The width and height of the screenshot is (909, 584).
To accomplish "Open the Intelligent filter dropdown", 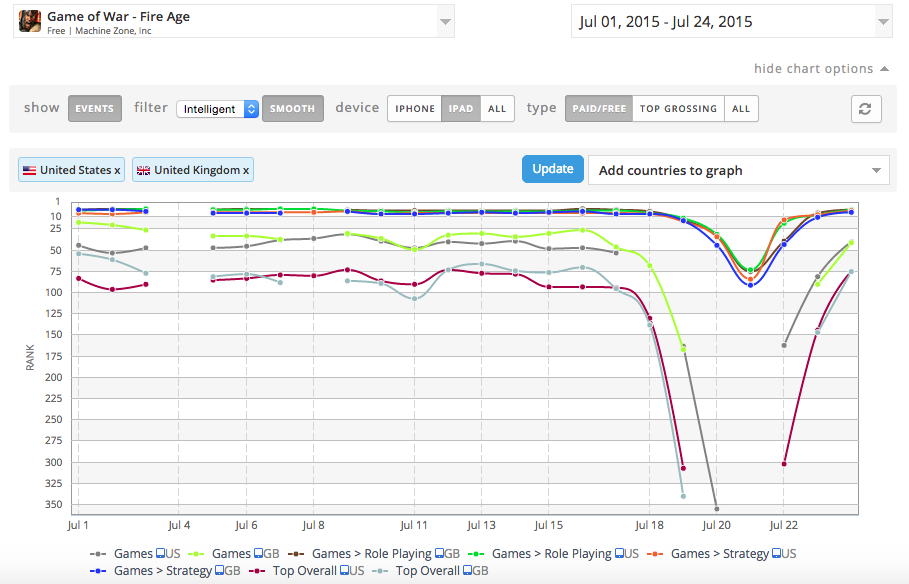I will tap(217, 109).
